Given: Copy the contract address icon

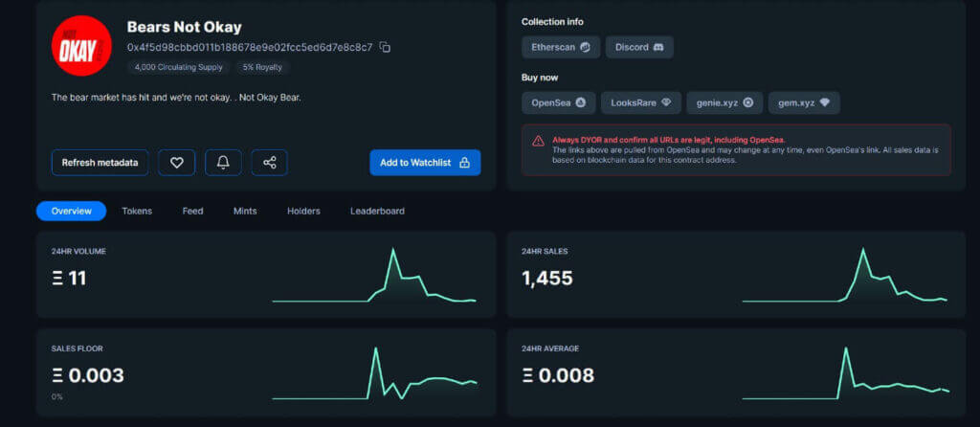Looking at the screenshot, I should (385, 47).
